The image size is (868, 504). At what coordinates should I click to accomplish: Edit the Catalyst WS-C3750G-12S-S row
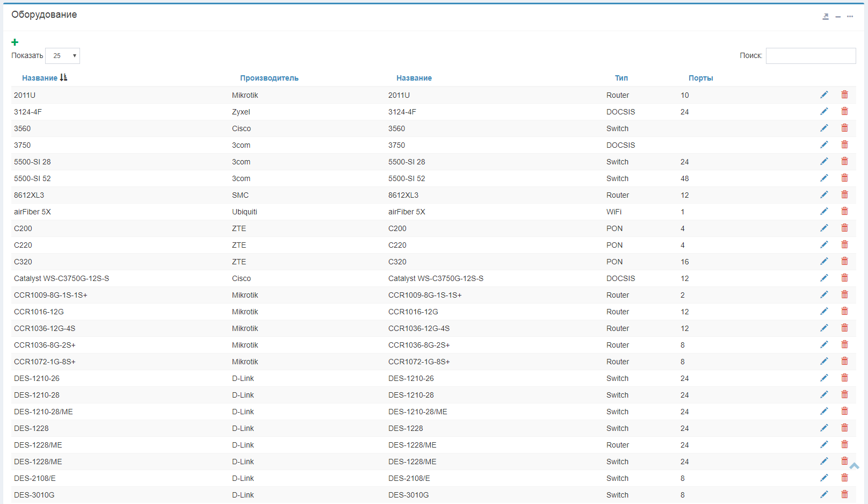824,278
